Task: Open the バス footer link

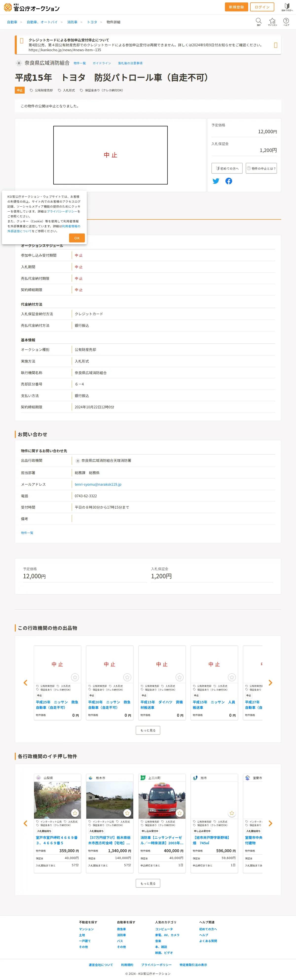Action: point(120,941)
